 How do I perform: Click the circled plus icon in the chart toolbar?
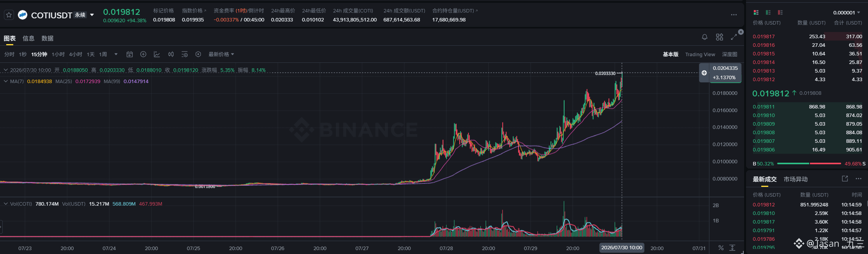tap(143, 54)
